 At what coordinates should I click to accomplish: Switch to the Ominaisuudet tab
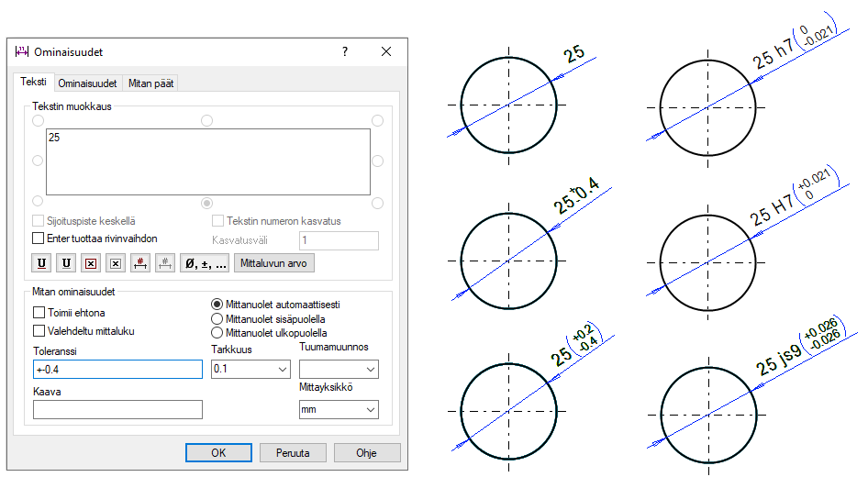click(87, 83)
